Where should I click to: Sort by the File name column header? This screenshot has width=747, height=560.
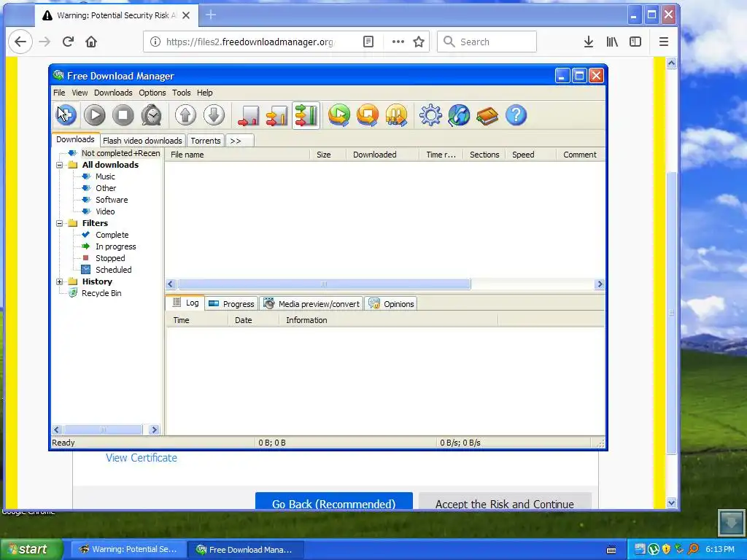[237, 155]
